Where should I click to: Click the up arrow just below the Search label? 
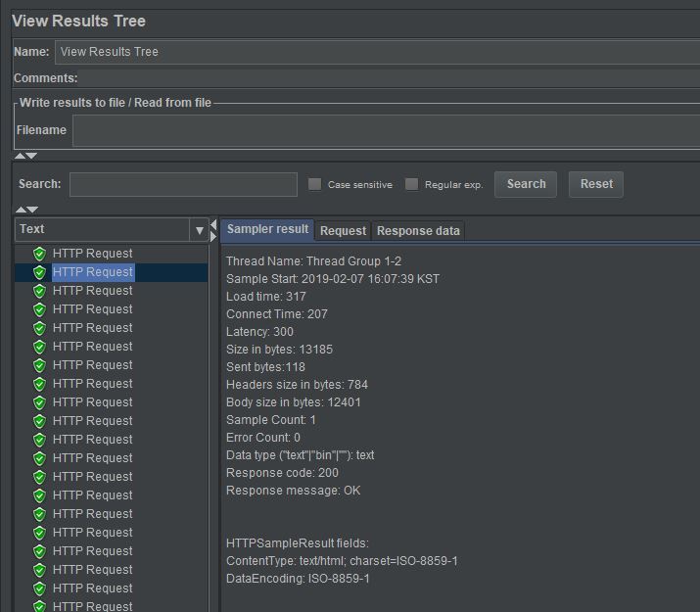click(21, 210)
